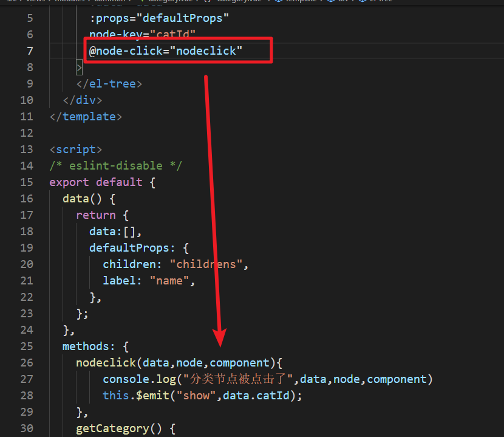Click the 'component' parameter on line 26

click(239, 363)
